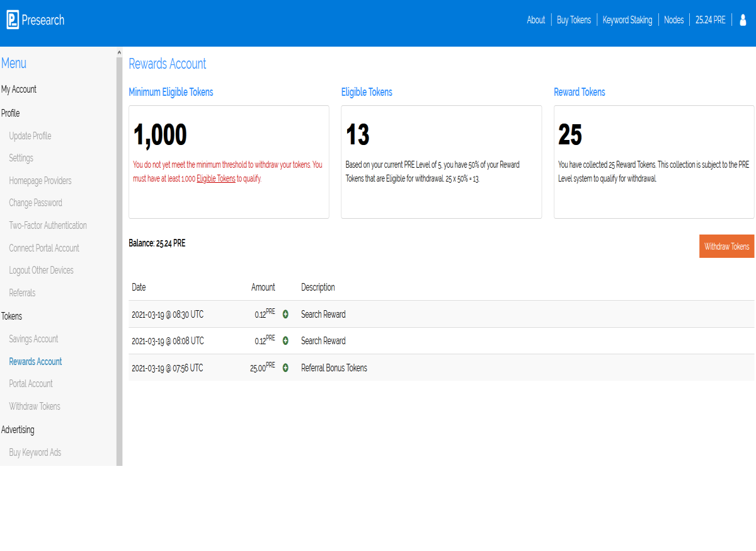Click the green plus icon on Referral Bonus Tokens row

285,368
